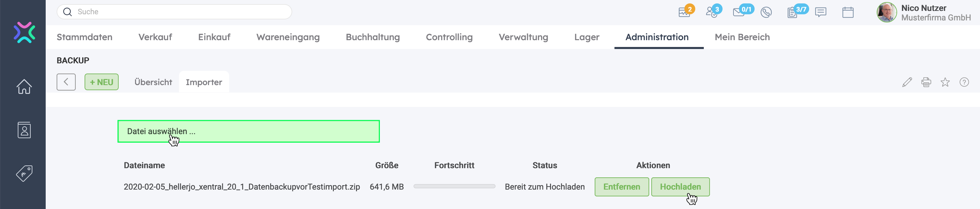Click the printer icon
This screenshot has width=980, height=209.
coord(926,82)
